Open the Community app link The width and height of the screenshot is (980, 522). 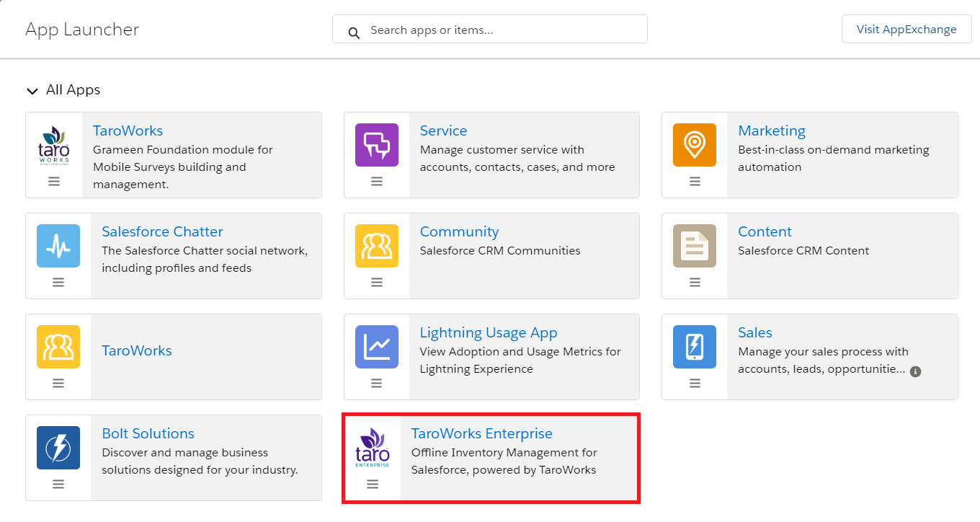(x=459, y=231)
